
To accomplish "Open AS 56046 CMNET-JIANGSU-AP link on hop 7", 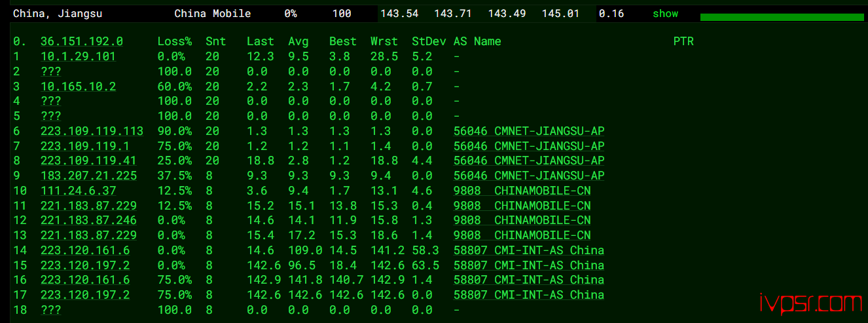I will pos(529,146).
